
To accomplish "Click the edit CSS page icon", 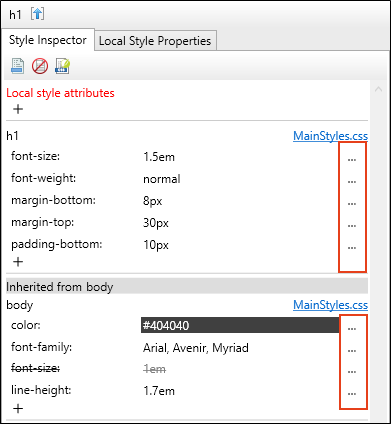I will click(62, 66).
